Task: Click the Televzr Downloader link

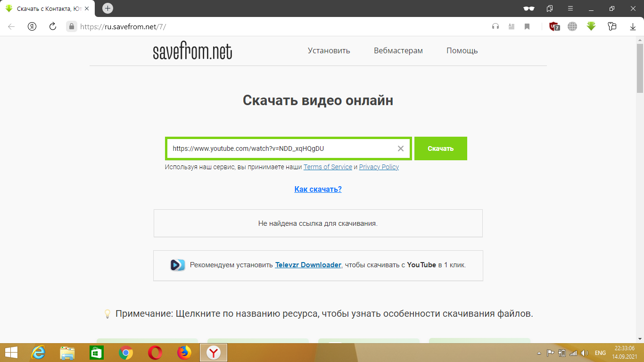Action: tap(308, 265)
